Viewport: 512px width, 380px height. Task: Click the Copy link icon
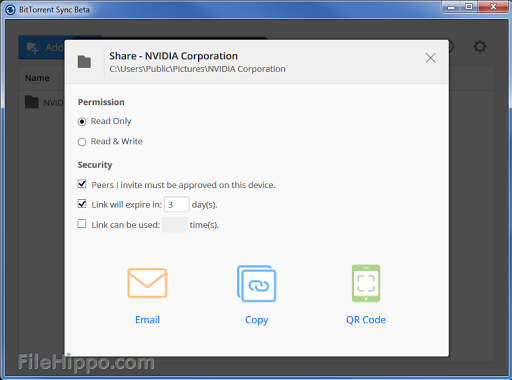[x=256, y=283]
